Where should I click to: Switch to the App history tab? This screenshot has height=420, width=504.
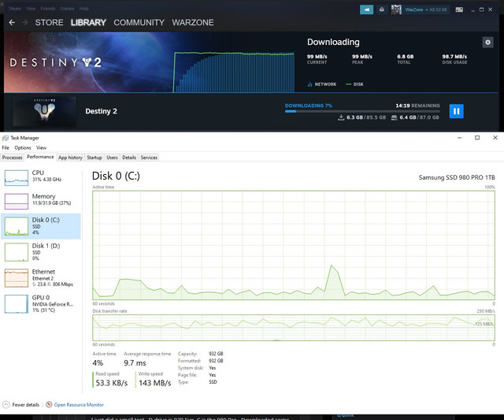click(x=70, y=158)
